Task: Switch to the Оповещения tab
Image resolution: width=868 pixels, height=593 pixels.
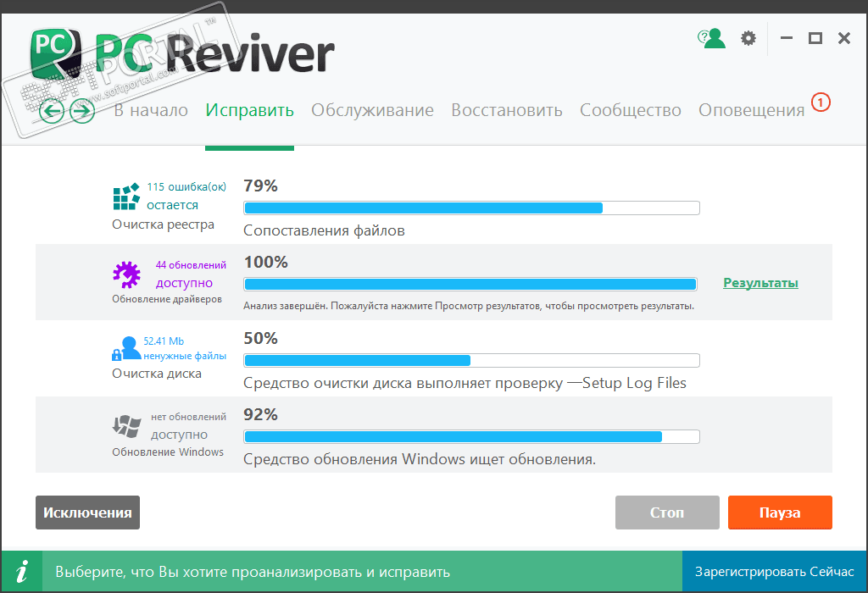Action: 752,111
